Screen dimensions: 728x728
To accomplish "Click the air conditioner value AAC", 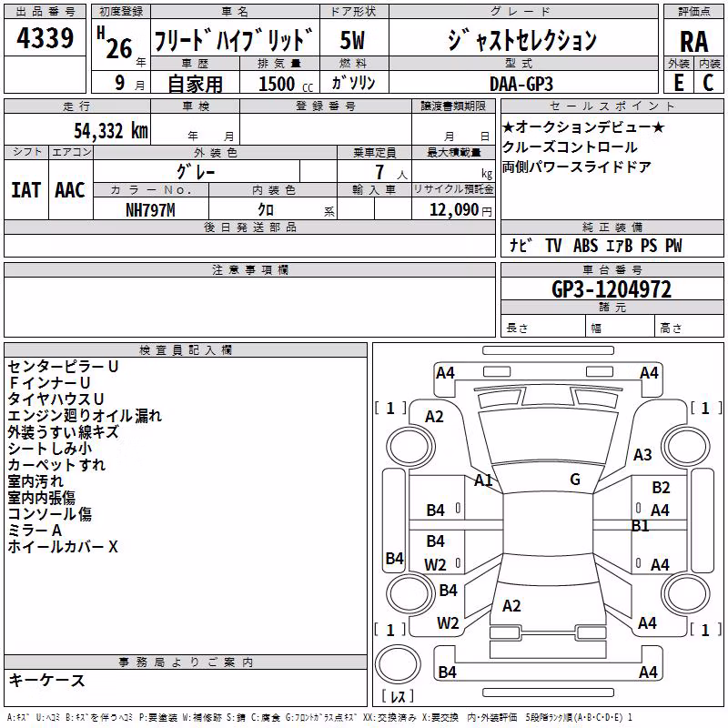I will 70,190.
